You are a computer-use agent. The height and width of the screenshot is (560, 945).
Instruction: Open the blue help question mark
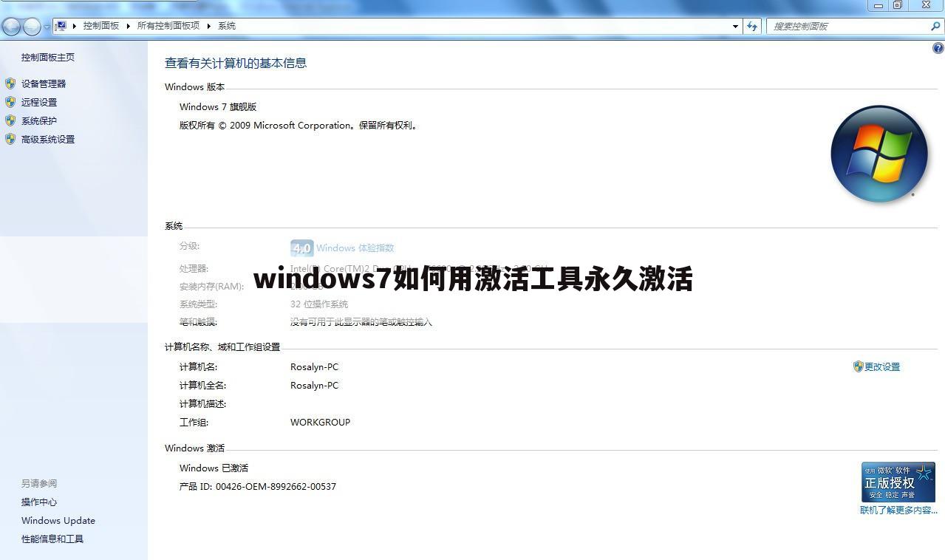938,48
